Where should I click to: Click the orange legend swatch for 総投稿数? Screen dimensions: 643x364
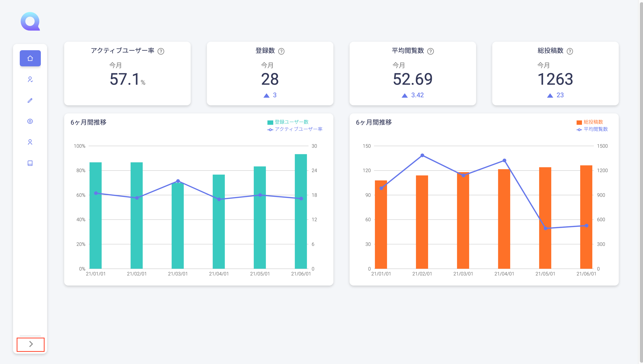click(579, 123)
